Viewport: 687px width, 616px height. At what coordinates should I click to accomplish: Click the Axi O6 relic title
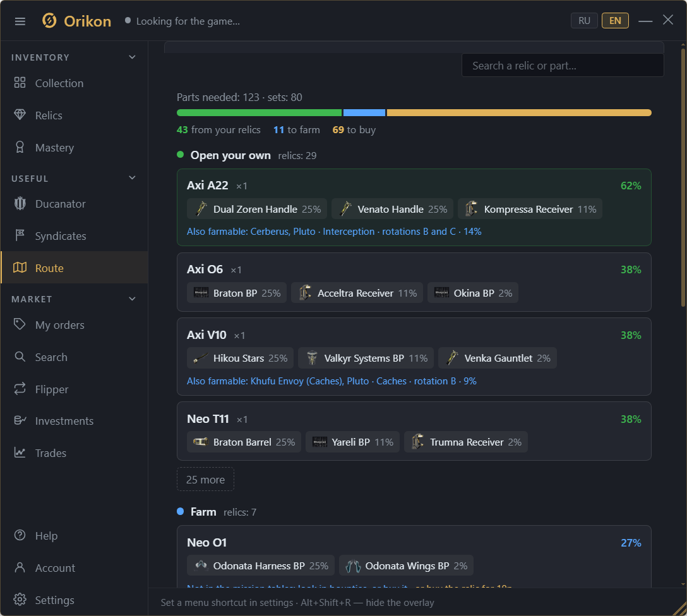[x=205, y=269]
